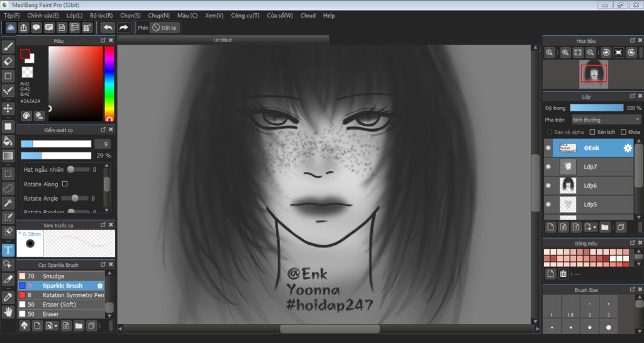644x343 pixels.
Task: Undock the Hoa tiêu navigator panel
Action: coord(633,40)
